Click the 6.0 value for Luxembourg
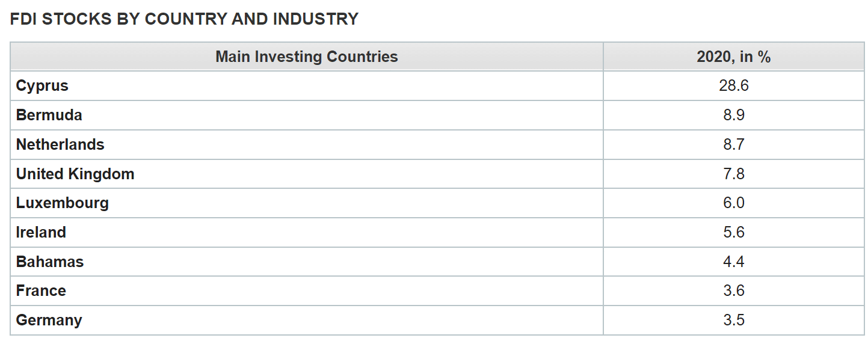 (x=733, y=203)
